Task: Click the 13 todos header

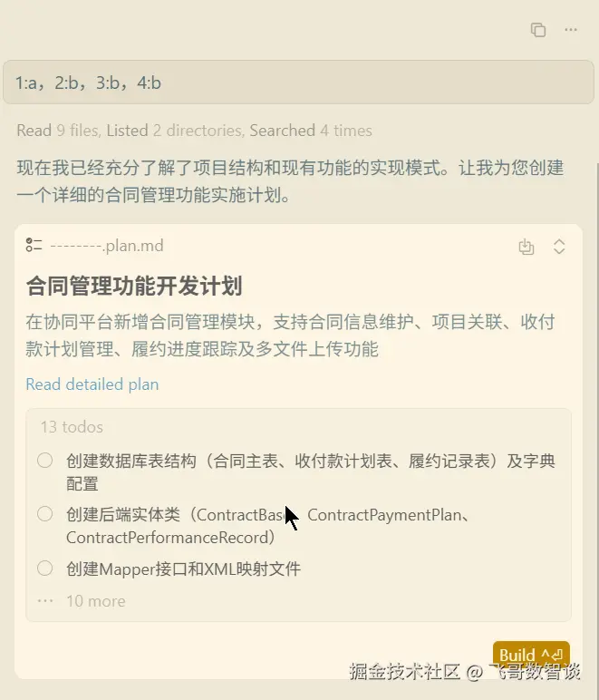Action: tap(72, 427)
